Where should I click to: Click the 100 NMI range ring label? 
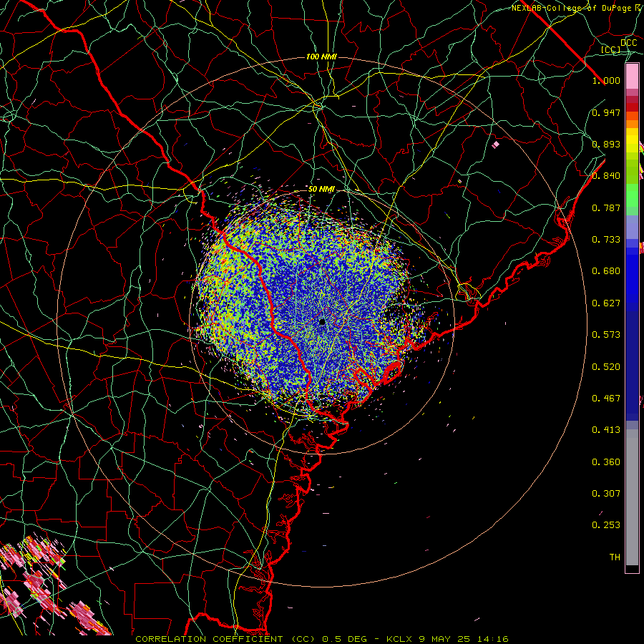(x=321, y=57)
